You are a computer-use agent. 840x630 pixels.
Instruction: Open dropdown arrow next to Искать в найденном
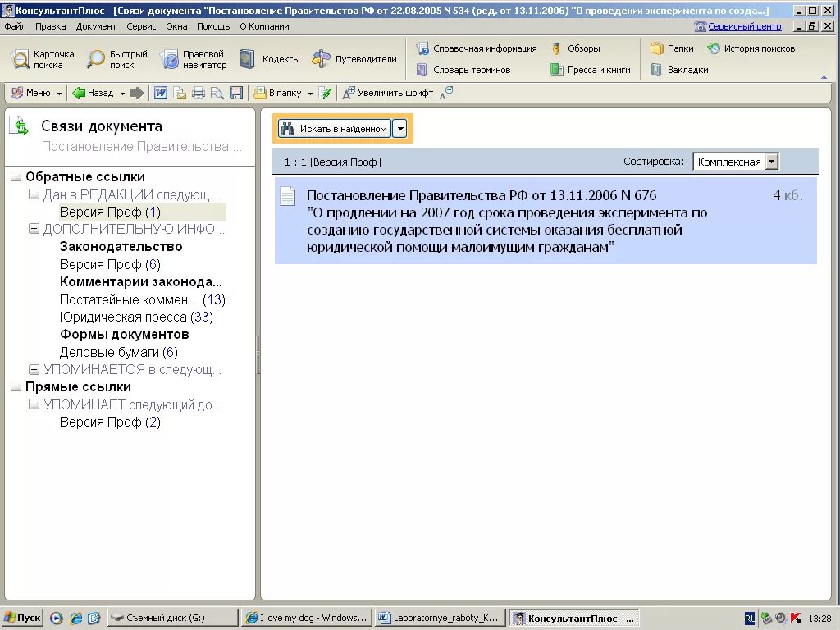pos(399,129)
